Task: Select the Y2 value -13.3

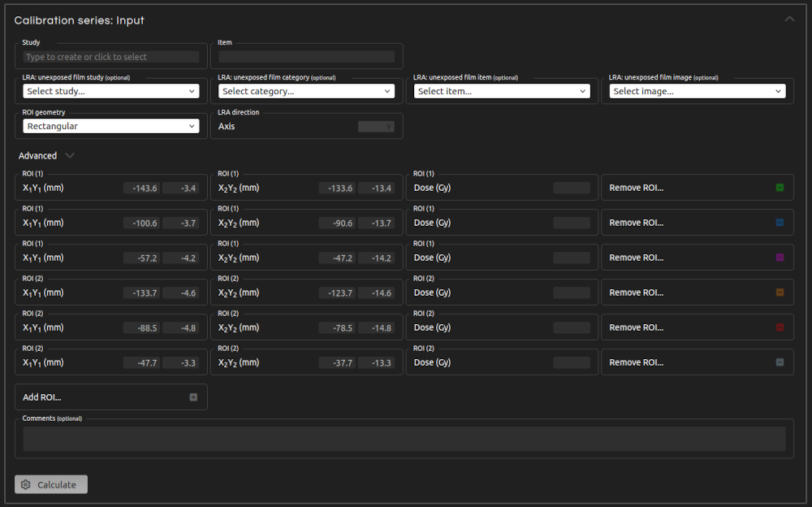Action: pyautogui.click(x=377, y=363)
